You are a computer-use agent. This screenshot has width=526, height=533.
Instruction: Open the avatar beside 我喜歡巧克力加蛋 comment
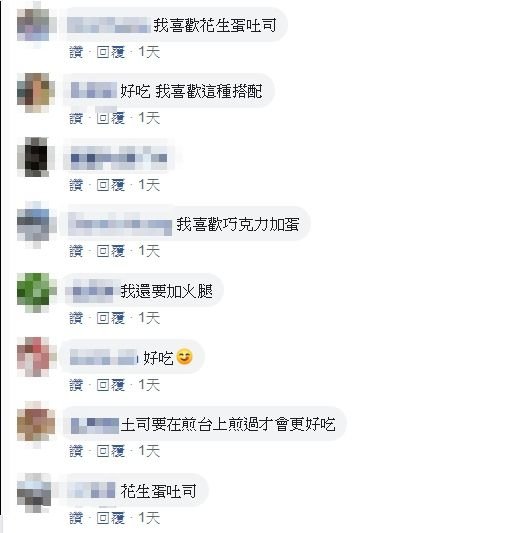coord(36,225)
